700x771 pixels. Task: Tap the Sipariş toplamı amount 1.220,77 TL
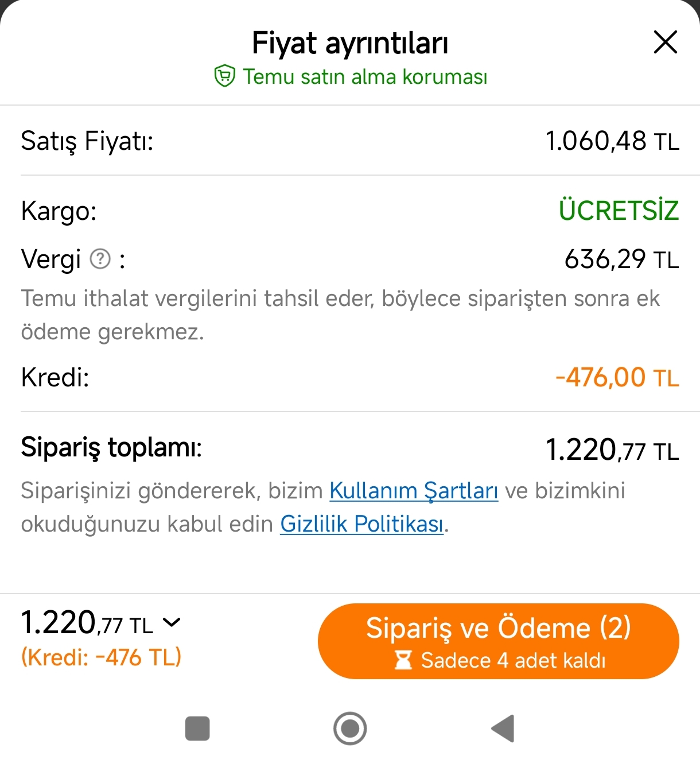click(612, 450)
